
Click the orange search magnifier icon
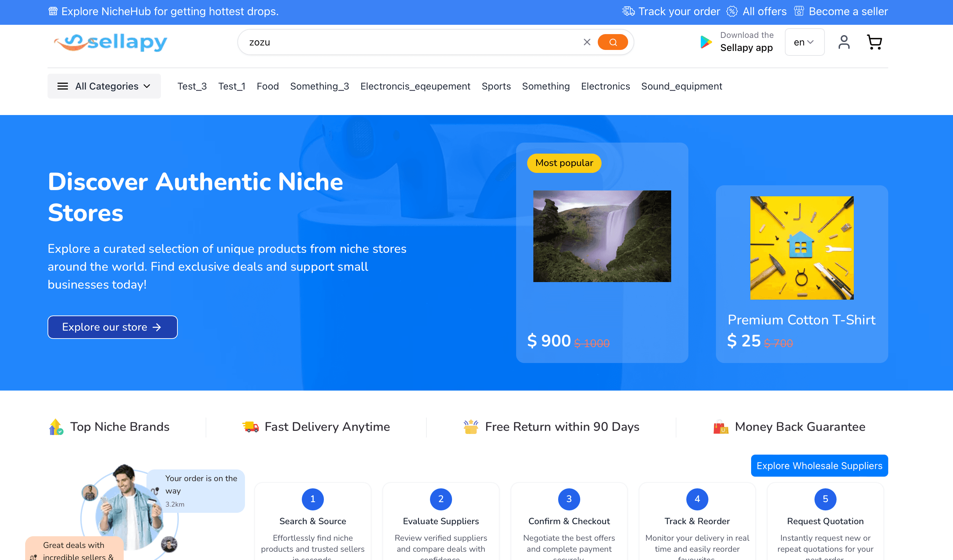[x=613, y=42]
